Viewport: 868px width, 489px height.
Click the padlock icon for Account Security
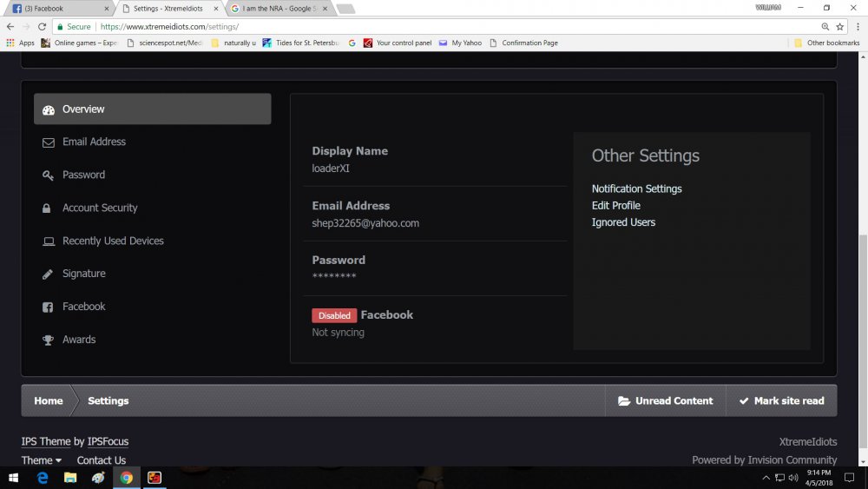pyautogui.click(x=45, y=208)
